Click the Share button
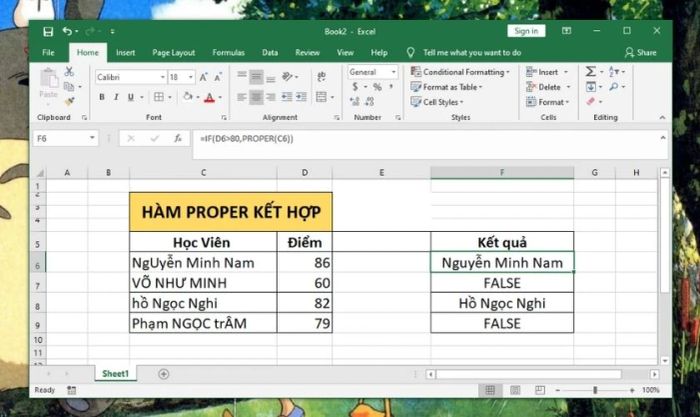 [x=641, y=53]
